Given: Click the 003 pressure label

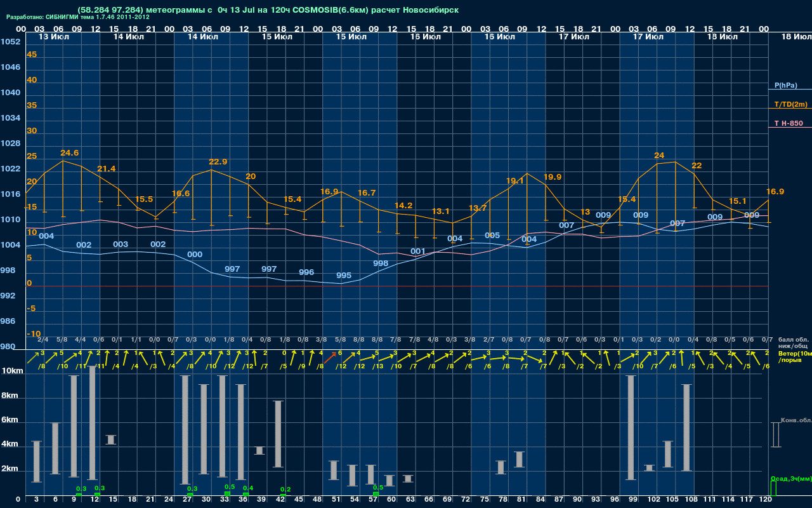Looking at the screenshot, I should point(121,244).
